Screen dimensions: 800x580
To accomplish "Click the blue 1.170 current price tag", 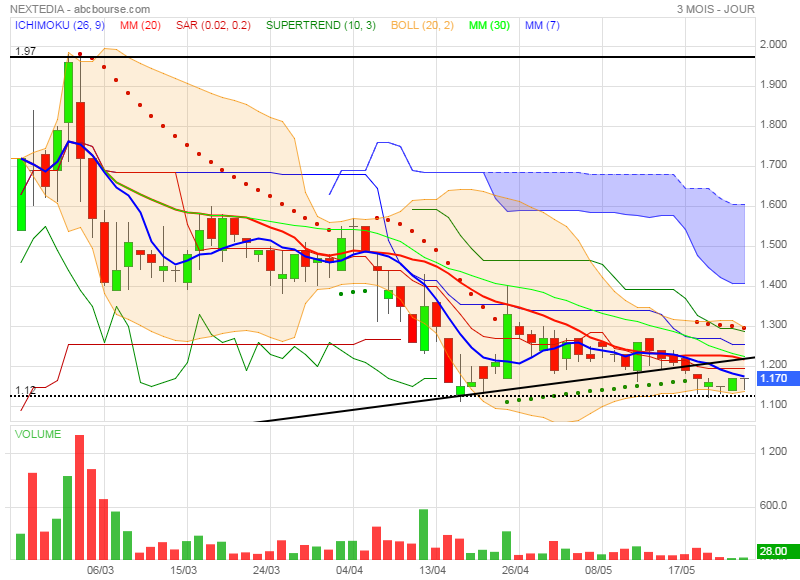I will coord(779,378).
